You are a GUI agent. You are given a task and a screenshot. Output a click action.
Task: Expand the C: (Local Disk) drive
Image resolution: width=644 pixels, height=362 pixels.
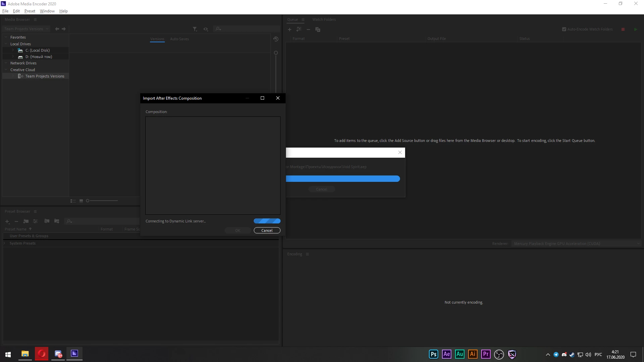click(13, 50)
